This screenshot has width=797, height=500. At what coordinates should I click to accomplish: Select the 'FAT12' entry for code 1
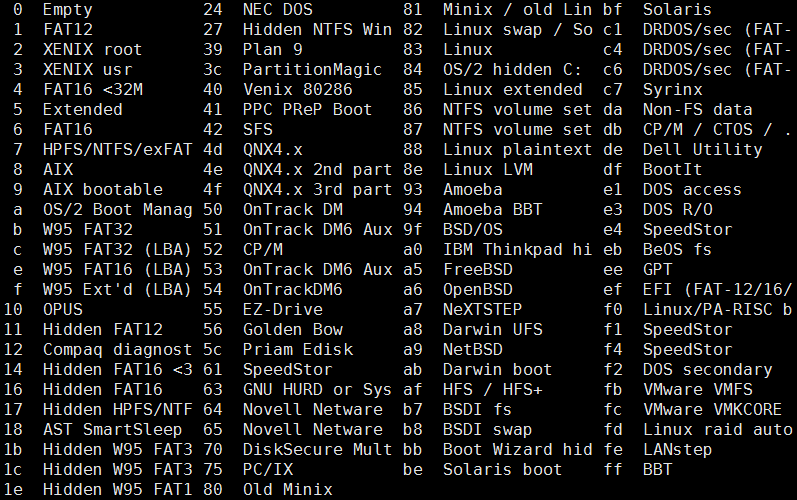pyautogui.click(x=68, y=29)
